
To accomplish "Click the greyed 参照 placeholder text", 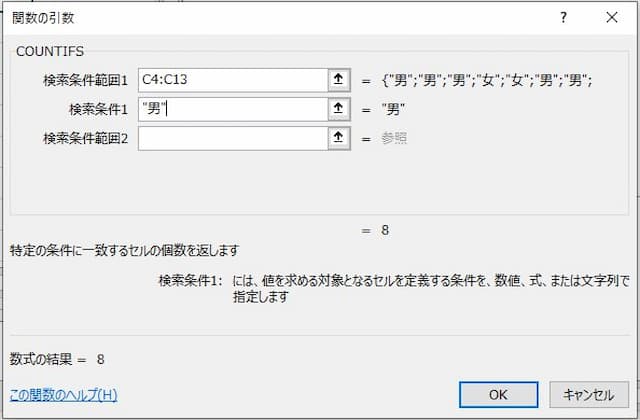I will tap(394, 139).
